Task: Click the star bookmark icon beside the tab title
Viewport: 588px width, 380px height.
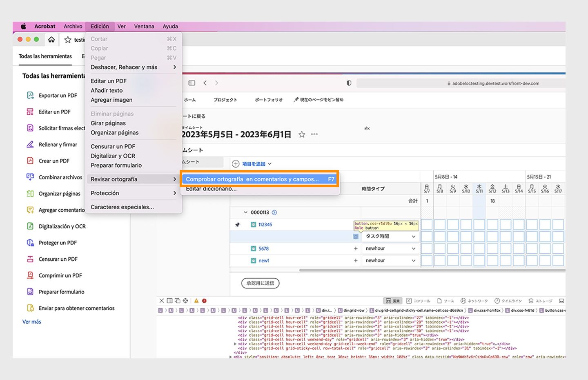Action: click(68, 40)
